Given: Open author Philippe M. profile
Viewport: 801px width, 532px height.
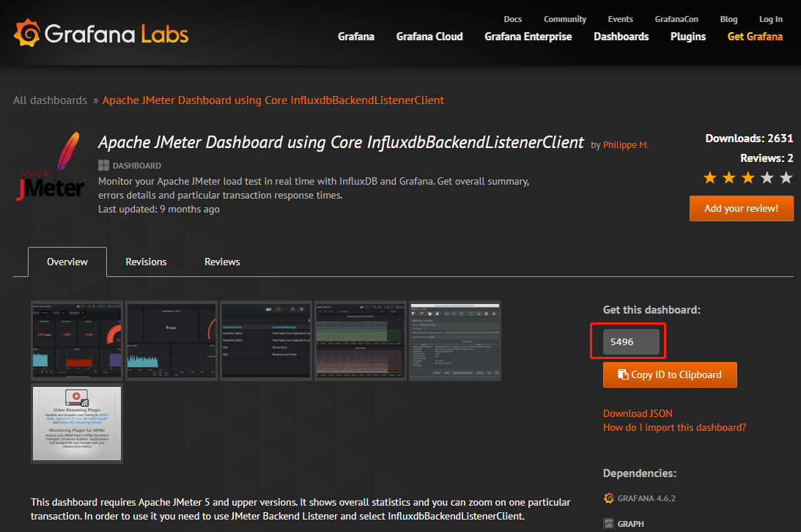Looking at the screenshot, I should pos(626,145).
